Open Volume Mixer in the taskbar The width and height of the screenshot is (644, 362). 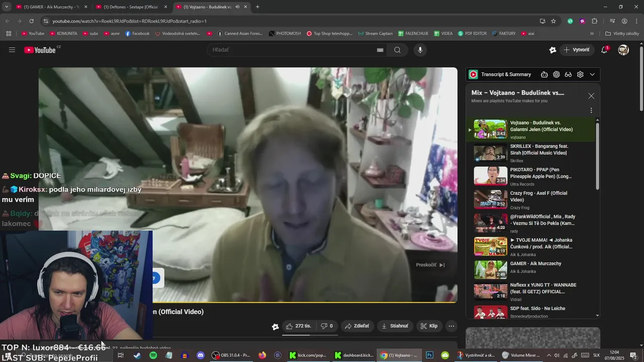coord(521,355)
